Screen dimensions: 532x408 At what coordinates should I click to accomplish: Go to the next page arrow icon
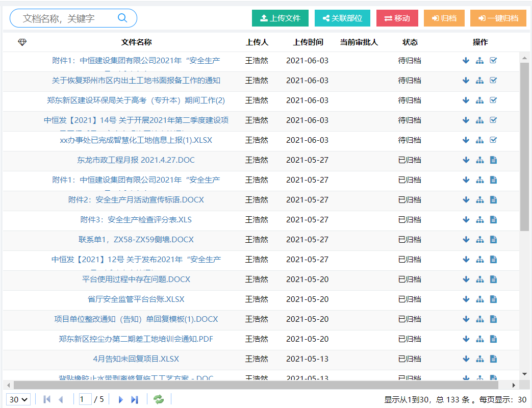[120, 399]
